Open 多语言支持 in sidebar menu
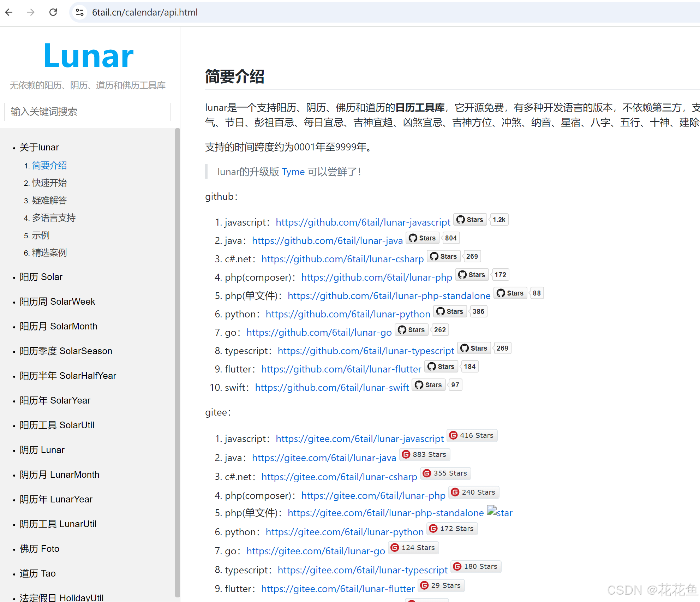 [x=54, y=218]
